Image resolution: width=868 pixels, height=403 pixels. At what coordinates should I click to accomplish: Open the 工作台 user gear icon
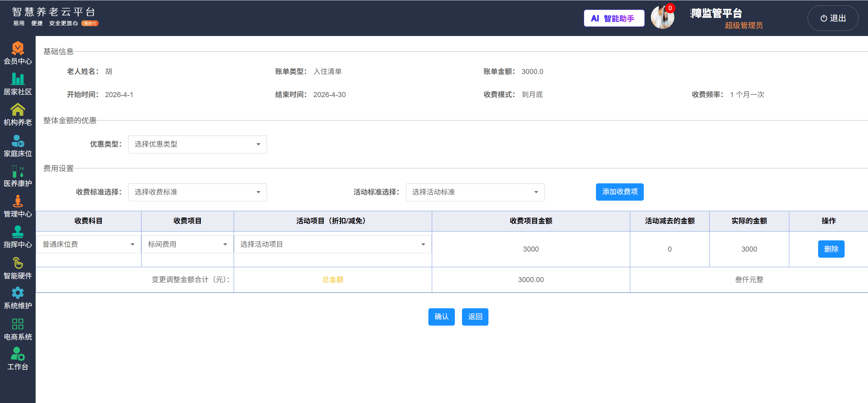[18, 354]
